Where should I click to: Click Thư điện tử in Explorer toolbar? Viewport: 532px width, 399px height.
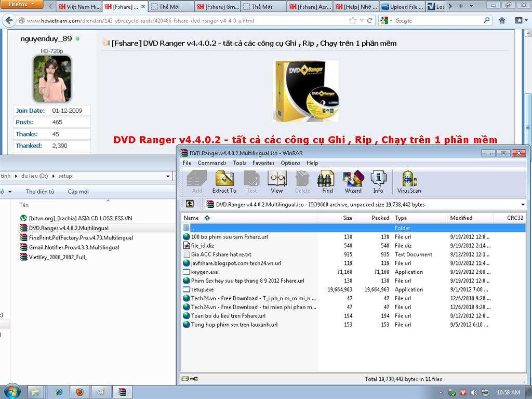point(40,192)
